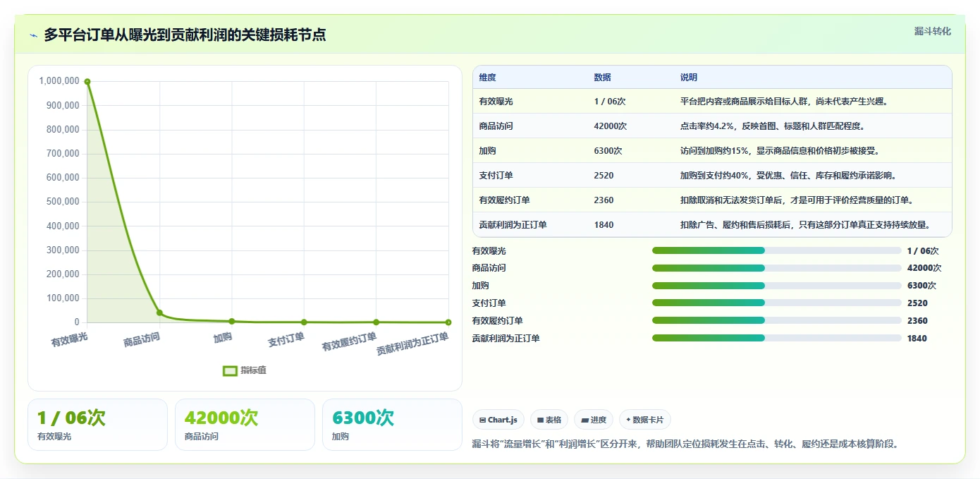The width and height of the screenshot is (980, 479).
Task: Click the chart data point above 商品访问
Action: coord(159,313)
